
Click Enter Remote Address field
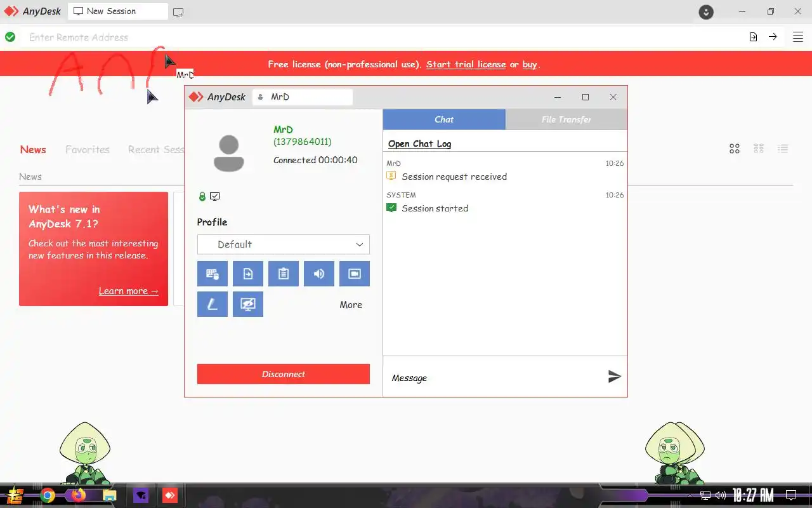[381, 37]
